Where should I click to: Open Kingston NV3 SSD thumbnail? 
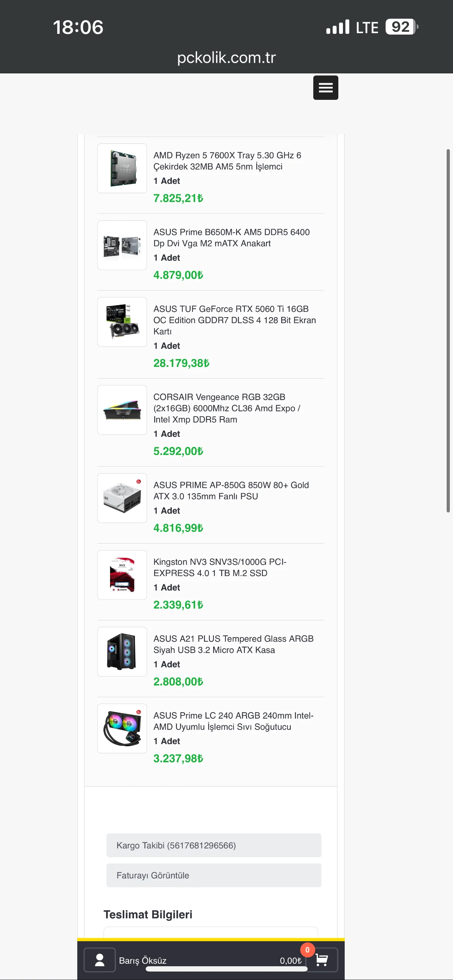(122, 575)
